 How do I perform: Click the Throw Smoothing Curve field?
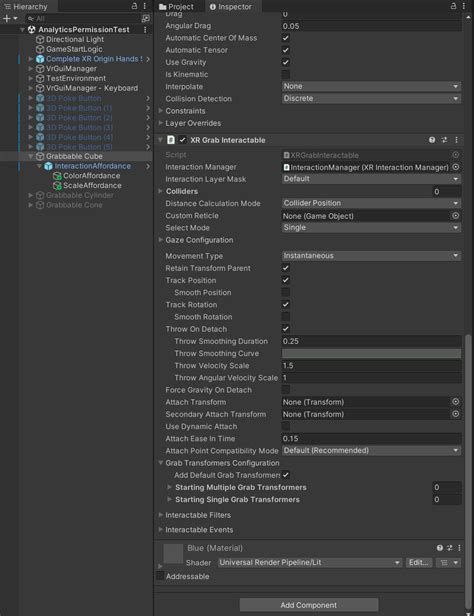point(371,353)
